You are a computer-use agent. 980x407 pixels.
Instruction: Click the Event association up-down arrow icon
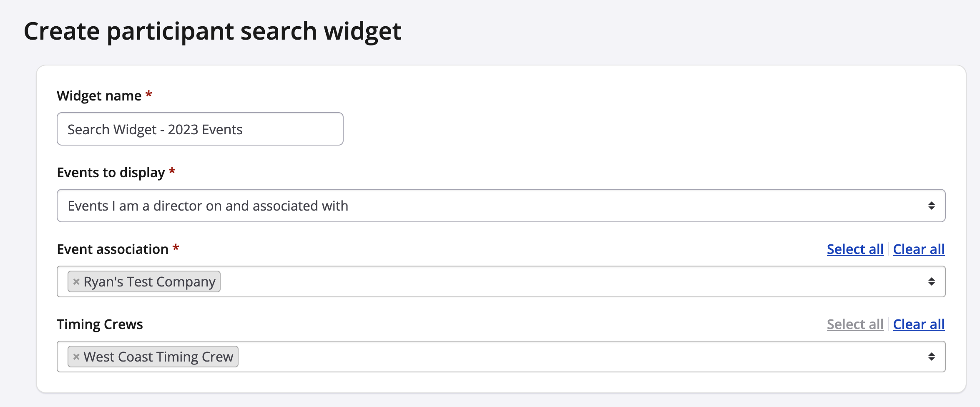coord(931,281)
